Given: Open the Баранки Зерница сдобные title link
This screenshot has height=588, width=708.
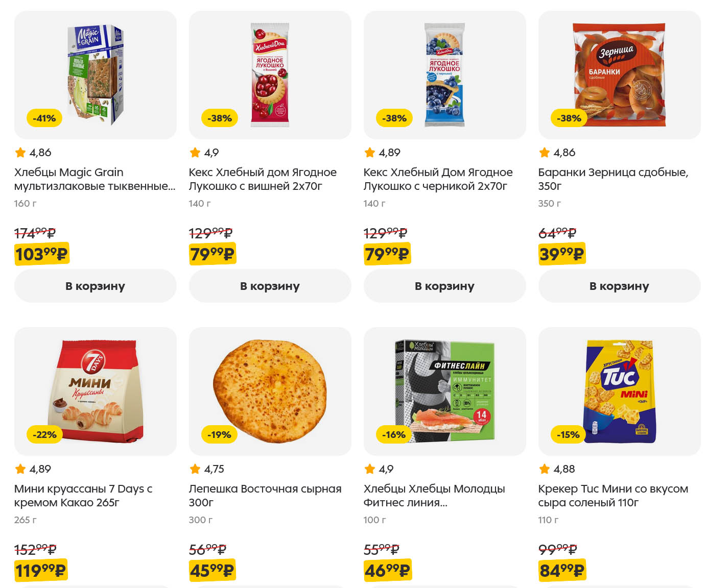Looking at the screenshot, I should pos(613,179).
